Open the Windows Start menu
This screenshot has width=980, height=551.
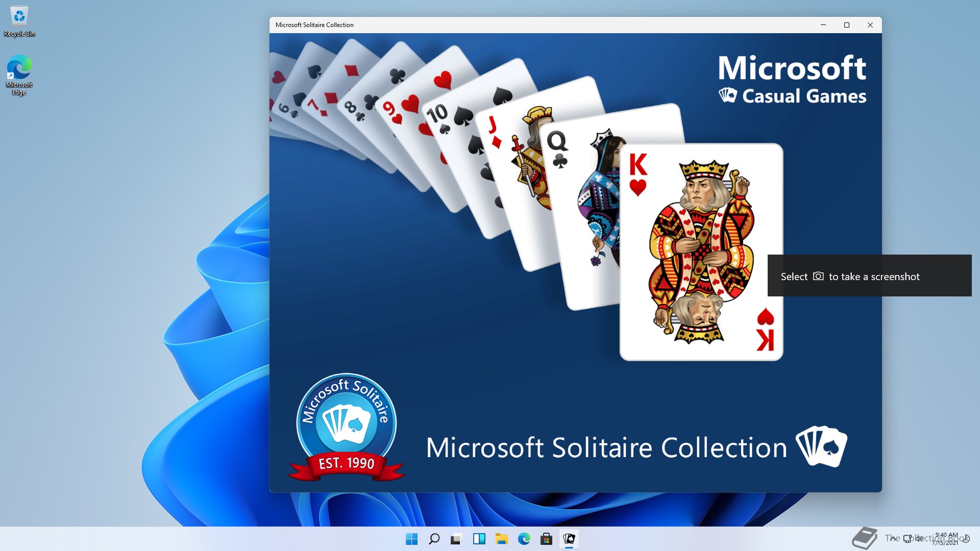(x=411, y=539)
